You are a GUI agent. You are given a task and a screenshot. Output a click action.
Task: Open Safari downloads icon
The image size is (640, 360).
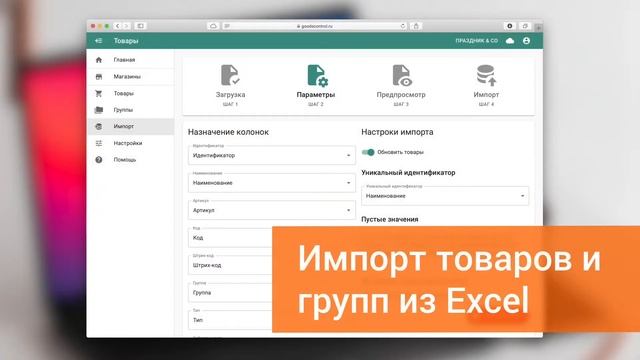pos(510,26)
